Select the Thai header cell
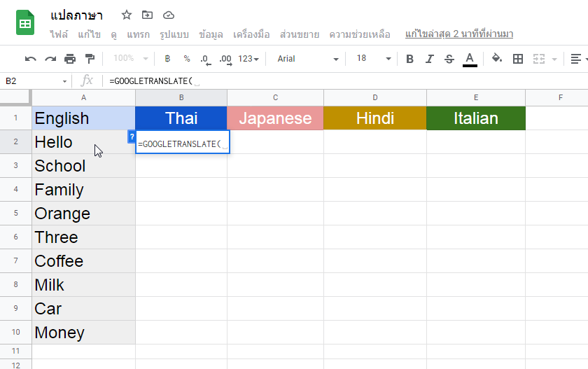 tap(181, 118)
